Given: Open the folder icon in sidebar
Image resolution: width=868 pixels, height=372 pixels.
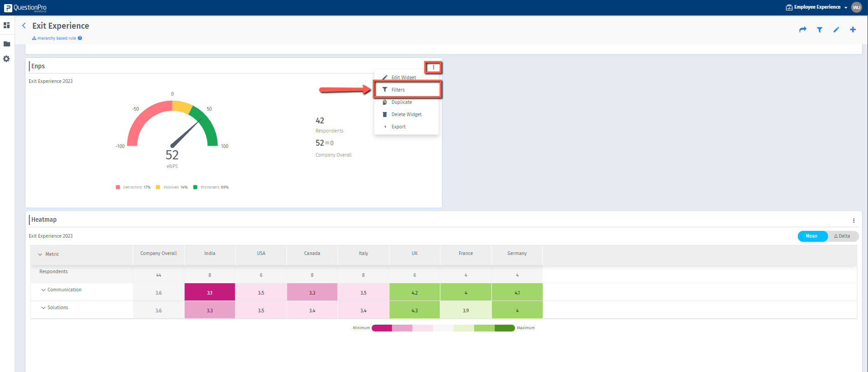Looking at the screenshot, I should pos(7,44).
